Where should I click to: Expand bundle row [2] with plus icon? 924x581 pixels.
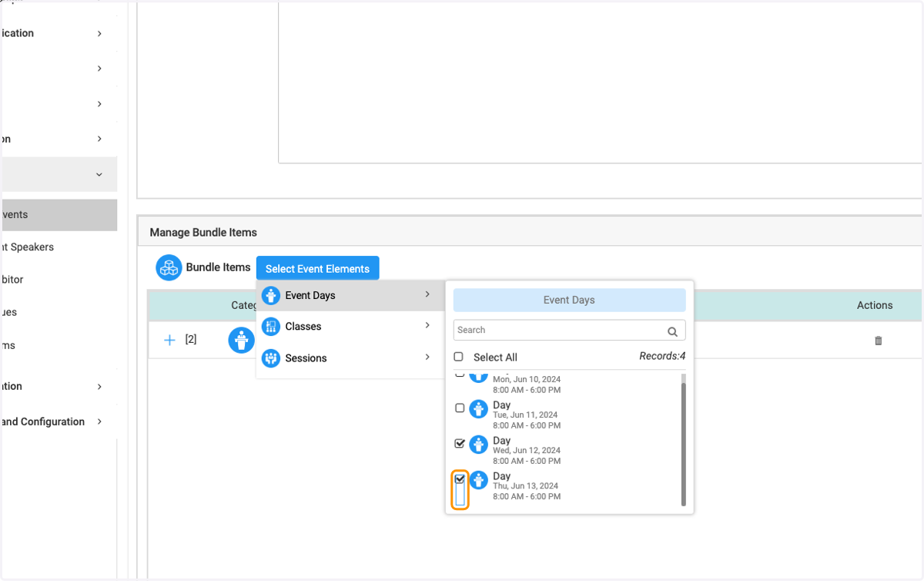coord(170,340)
